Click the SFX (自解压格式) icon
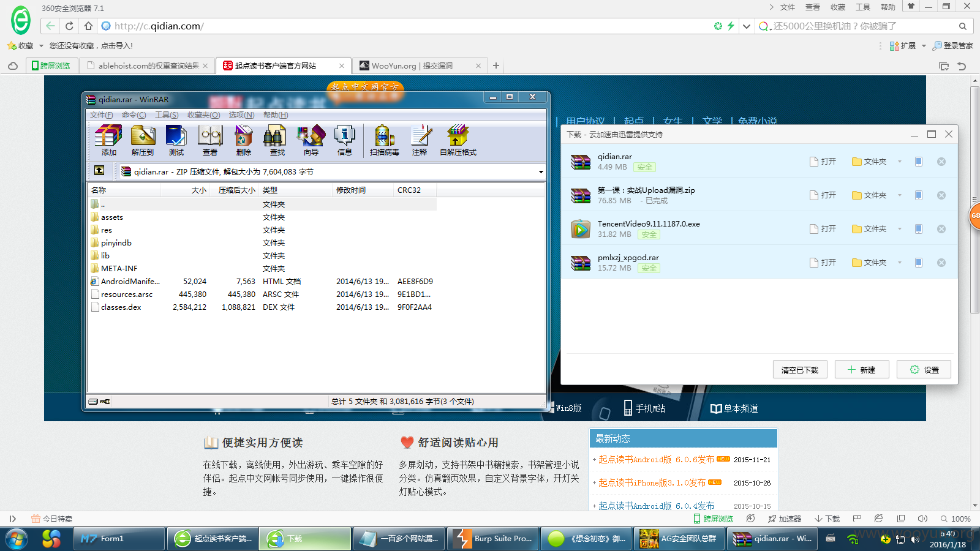Screen dimensions: 980x551 [458, 140]
